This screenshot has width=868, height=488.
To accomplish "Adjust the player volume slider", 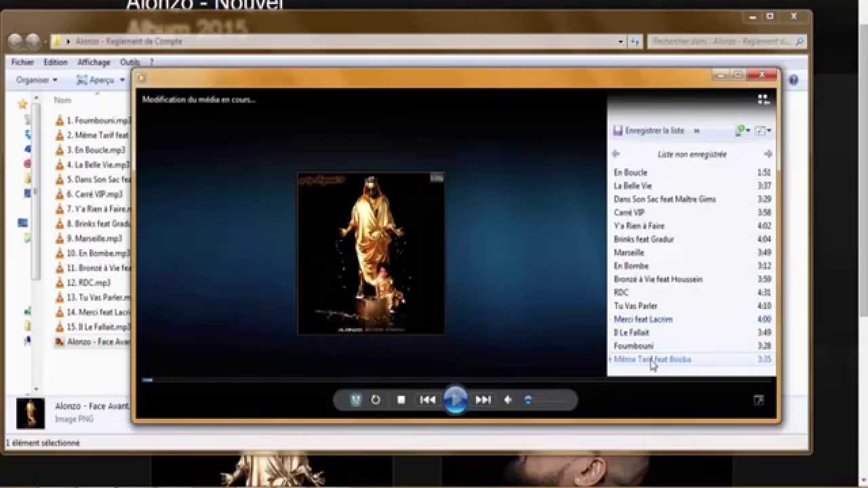I will (x=548, y=400).
